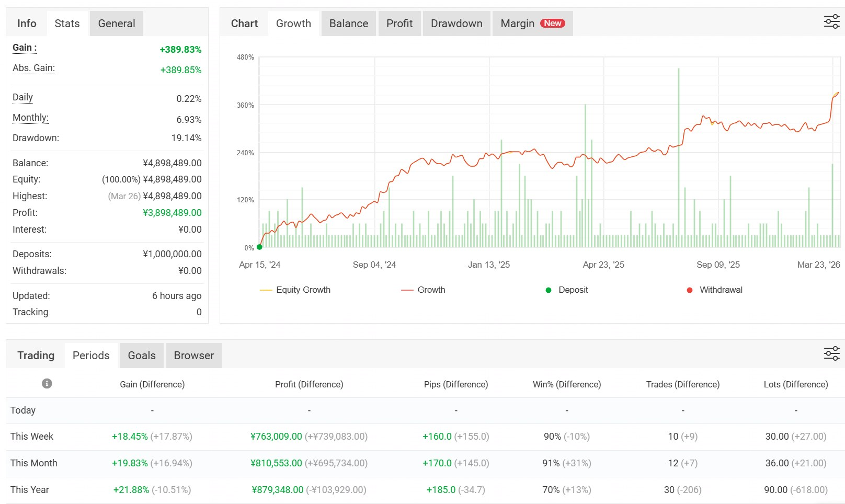845x504 pixels.
Task: Click the red New badge on Margin
Action: pyautogui.click(x=552, y=24)
